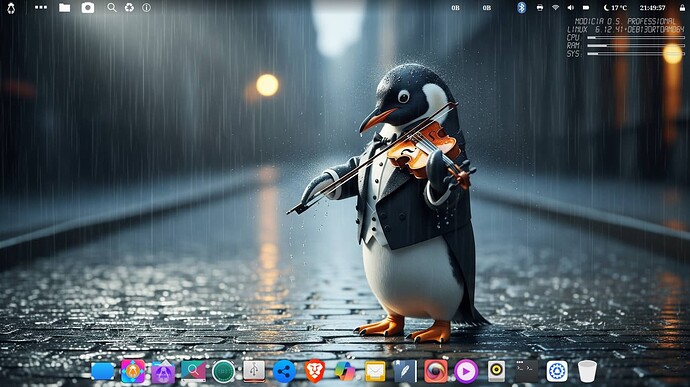Click the blue desktop icon in dock
690x387 pixels.
[x=103, y=371]
